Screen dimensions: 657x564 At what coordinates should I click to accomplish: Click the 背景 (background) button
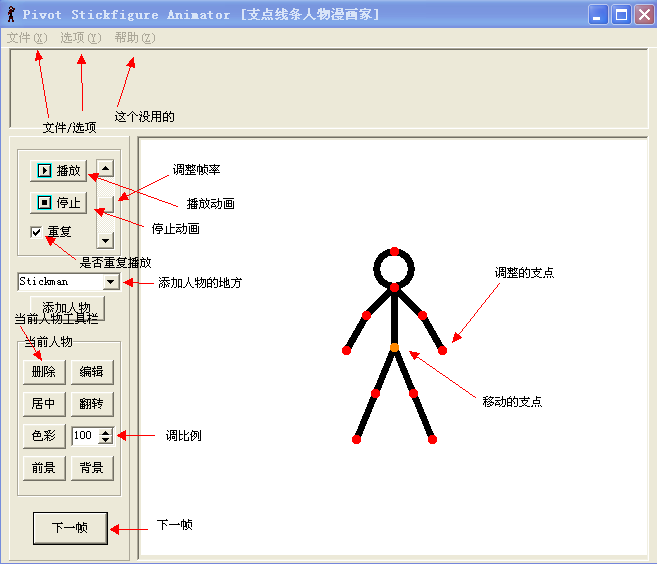tap(91, 468)
